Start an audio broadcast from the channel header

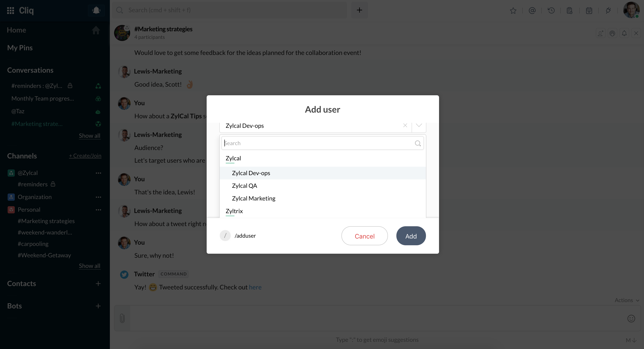(613, 33)
